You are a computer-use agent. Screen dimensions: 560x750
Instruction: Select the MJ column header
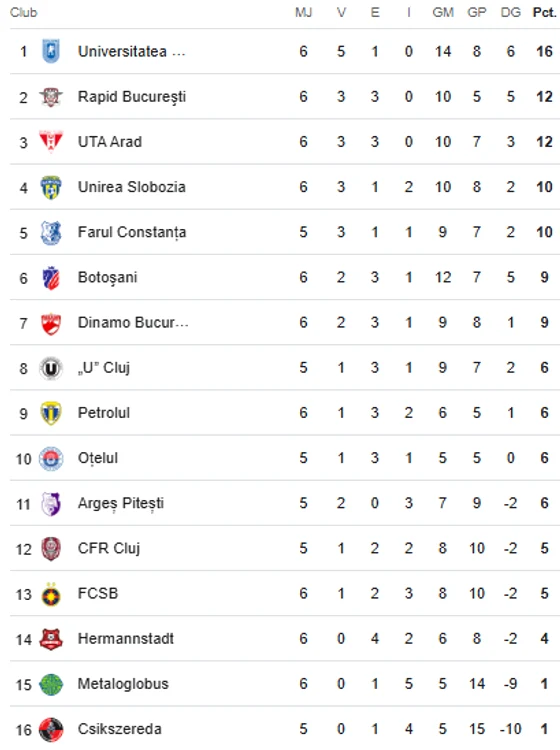[x=304, y=12]
